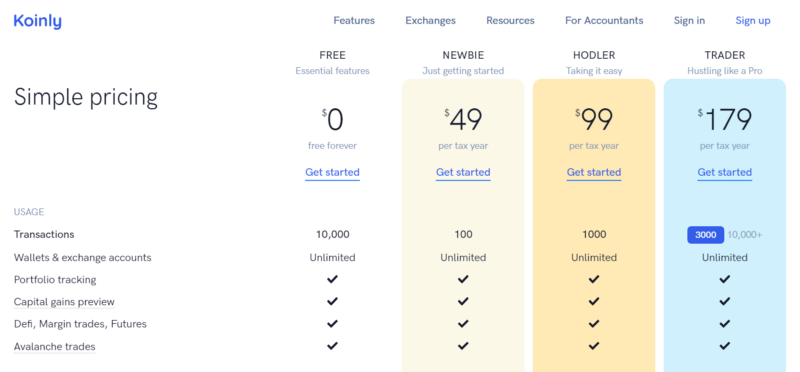Click the TRADER plan title
This screenshot has height=372, width=800.
click(724, 55)
